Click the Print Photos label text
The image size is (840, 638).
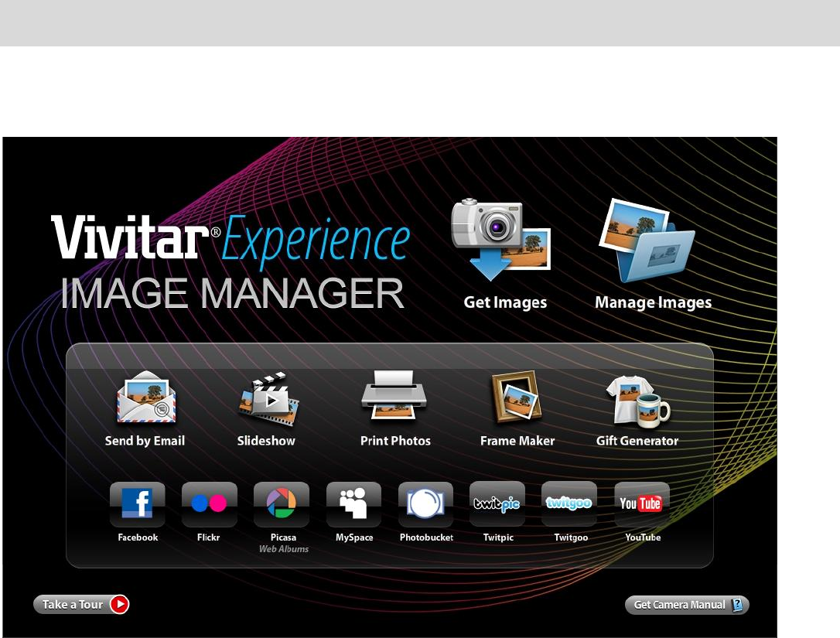click(x=395, y=441)
